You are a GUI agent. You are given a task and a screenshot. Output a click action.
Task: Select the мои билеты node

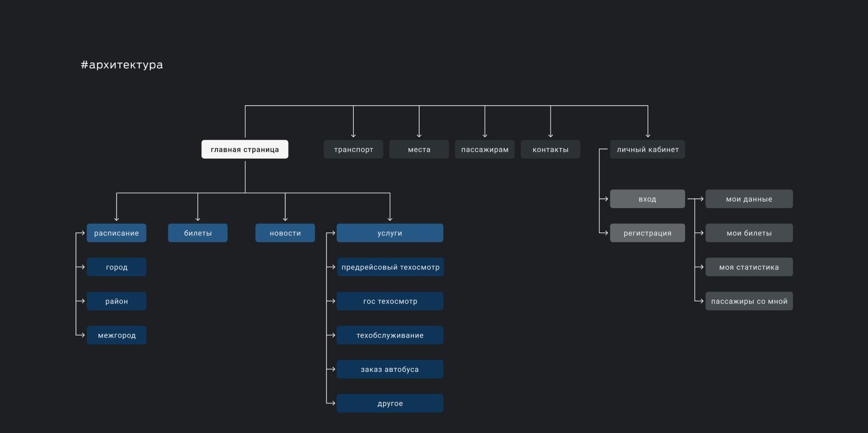pyautogui.click(x=749, y=233)
